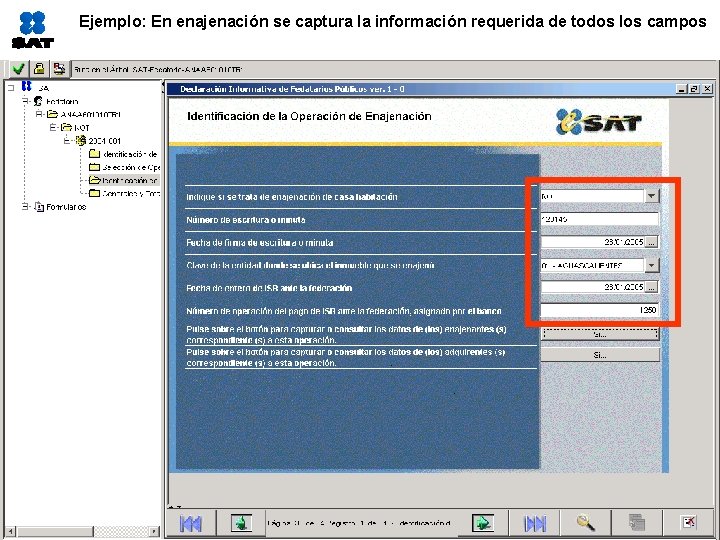
Task: Expand the Formularios tree node
Action: 25,207
